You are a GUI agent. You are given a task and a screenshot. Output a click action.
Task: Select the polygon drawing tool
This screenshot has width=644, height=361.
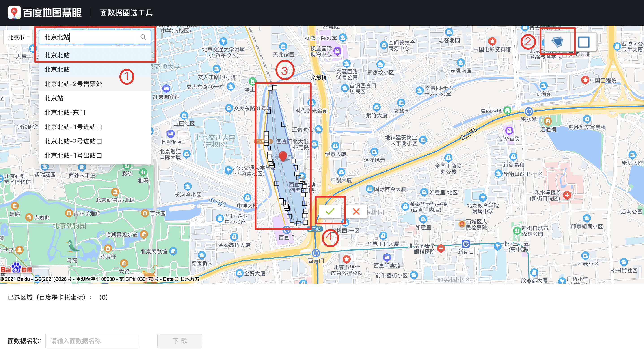point(557,42)
